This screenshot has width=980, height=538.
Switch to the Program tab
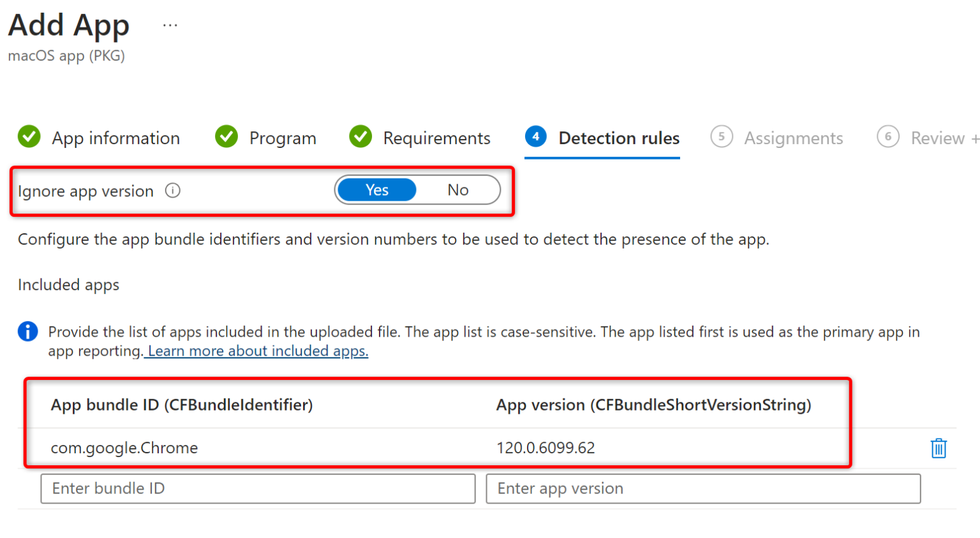point(283,138)
